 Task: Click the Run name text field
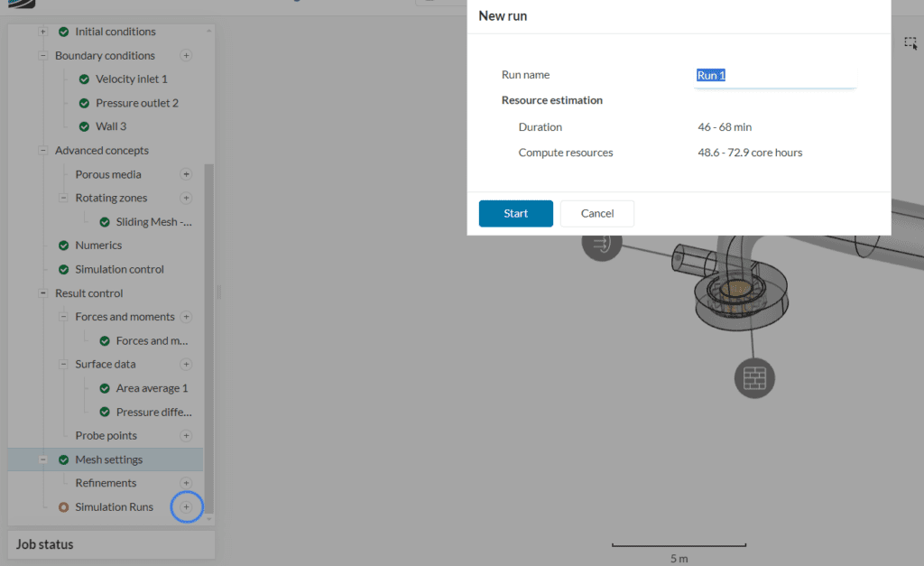(774, 76)
